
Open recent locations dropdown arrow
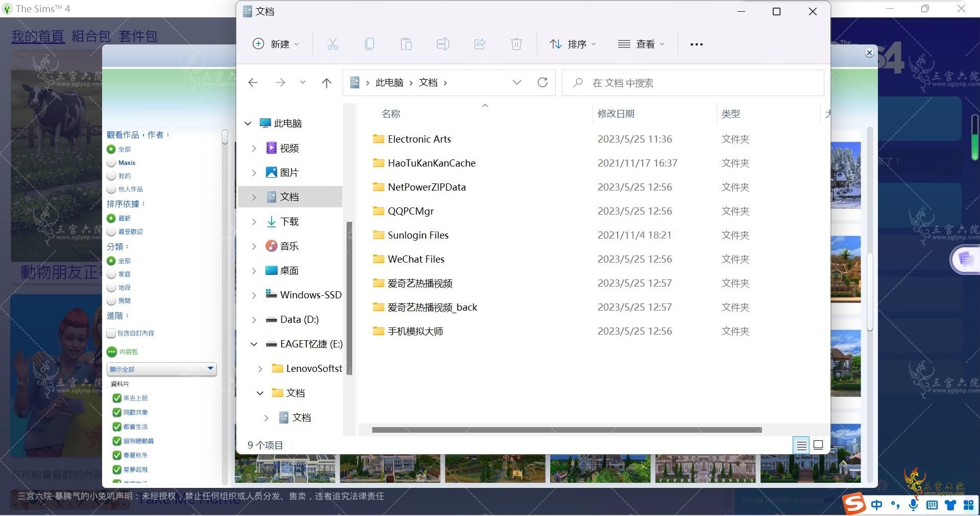point(303,82)
